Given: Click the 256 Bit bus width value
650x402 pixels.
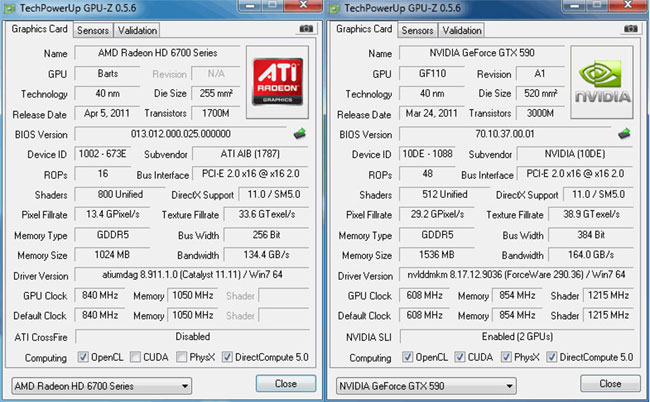Looking at the screenshot, I should click(267, 235).
